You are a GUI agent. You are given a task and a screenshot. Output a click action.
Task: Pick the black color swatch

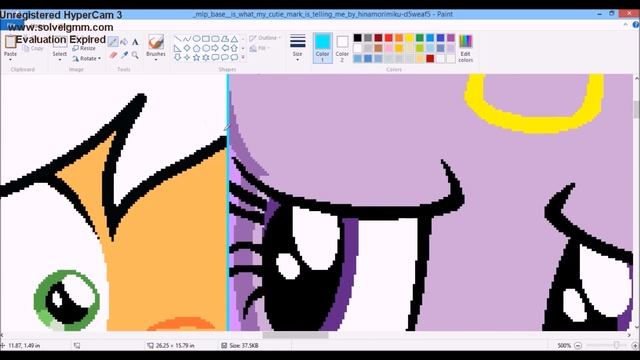(x=358, y=38)
